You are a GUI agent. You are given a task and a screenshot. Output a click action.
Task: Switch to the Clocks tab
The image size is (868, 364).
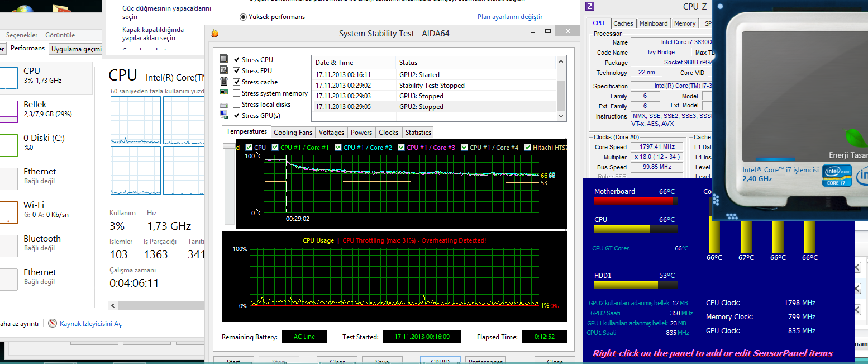pos(388,133)
